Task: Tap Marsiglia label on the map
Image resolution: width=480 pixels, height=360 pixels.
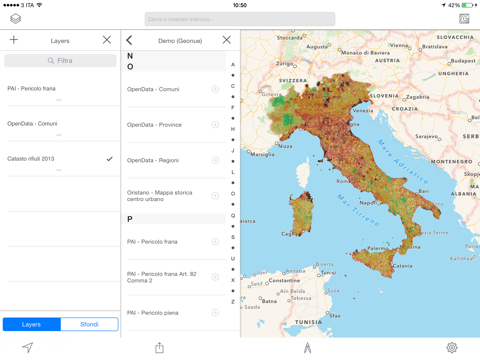Action: click(262, 154)
